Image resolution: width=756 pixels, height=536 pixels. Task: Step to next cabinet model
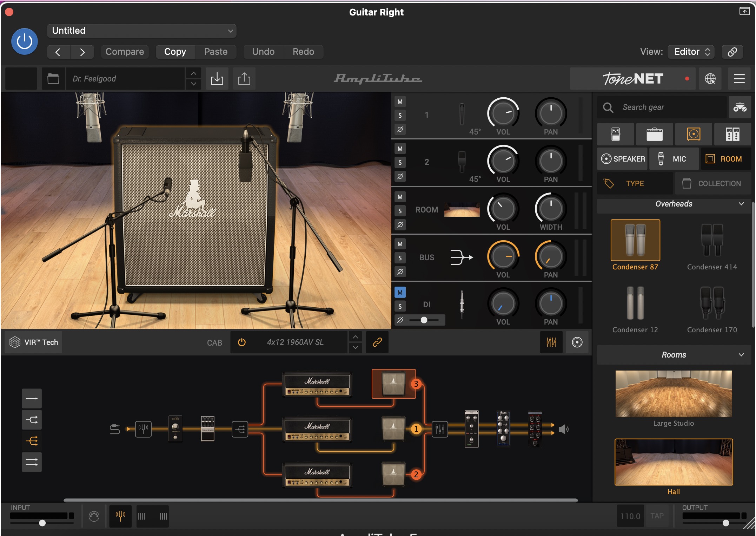[x=355, y=347]
